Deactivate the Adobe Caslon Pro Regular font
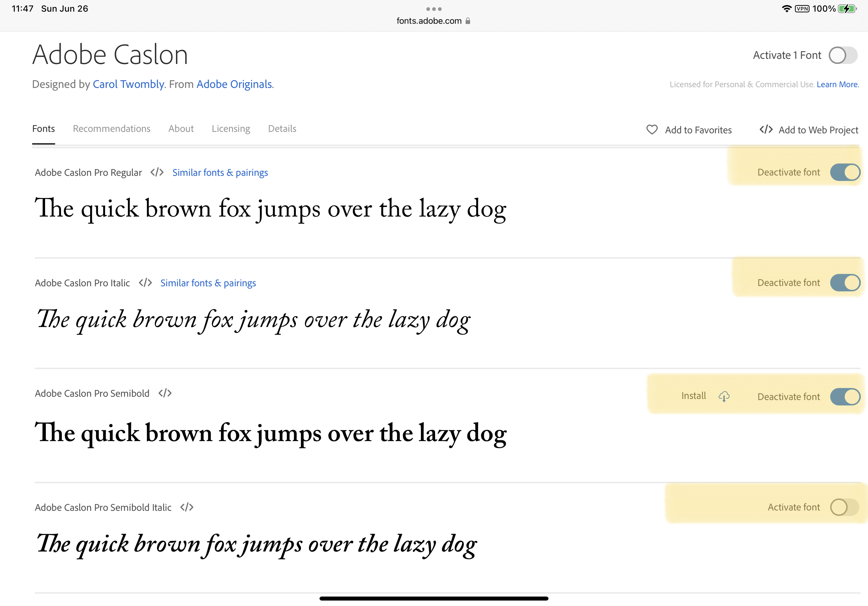 (845, 172)
